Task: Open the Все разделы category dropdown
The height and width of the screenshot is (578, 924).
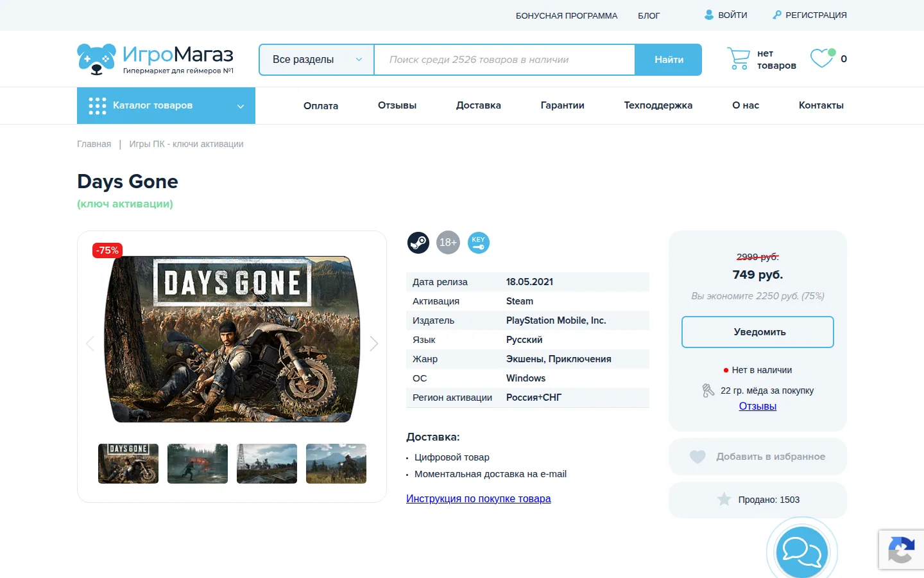Action: pos(316,60)
